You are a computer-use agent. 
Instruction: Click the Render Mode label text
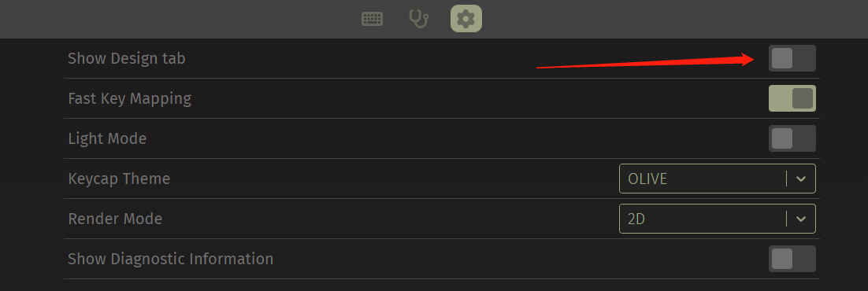click(114, 219)
